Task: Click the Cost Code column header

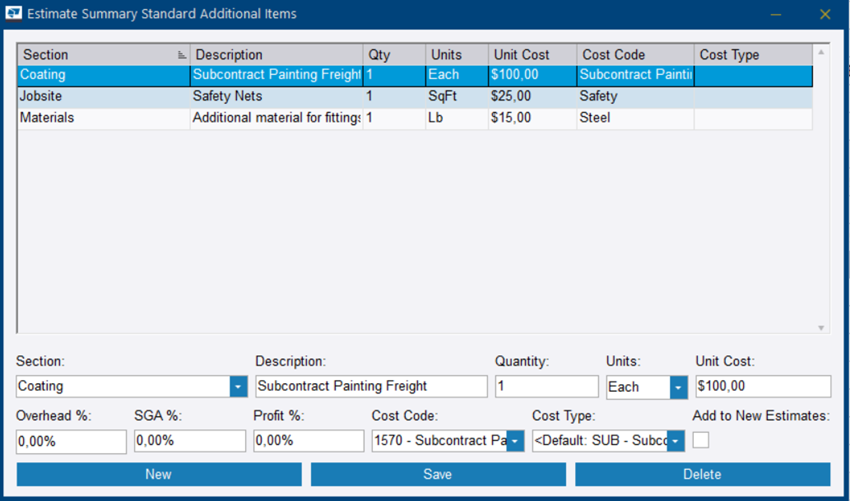Action: tap(634, 55)
